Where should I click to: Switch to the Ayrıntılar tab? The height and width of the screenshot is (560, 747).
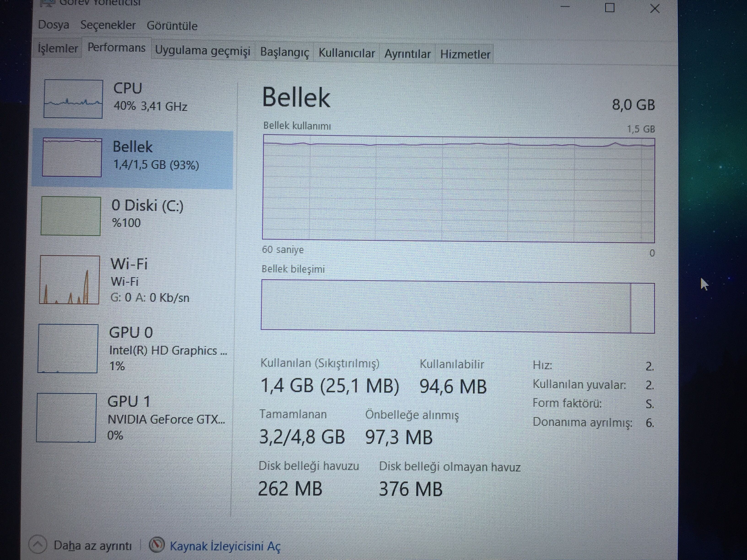(x=407, y=54)
